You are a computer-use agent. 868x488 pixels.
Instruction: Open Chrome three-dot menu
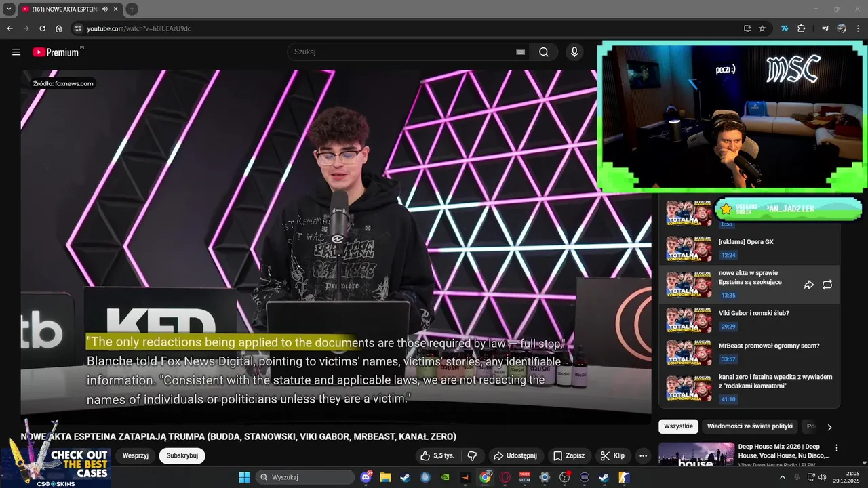[x=859, y=28]
